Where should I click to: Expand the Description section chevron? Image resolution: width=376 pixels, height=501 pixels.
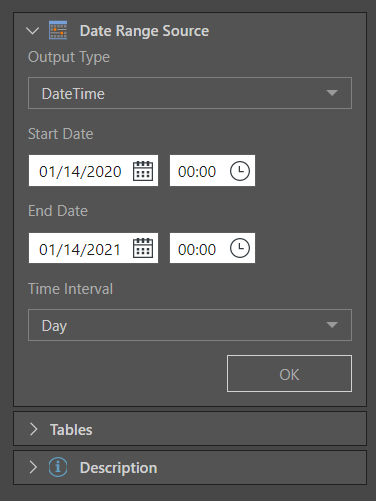click(33, 467)
